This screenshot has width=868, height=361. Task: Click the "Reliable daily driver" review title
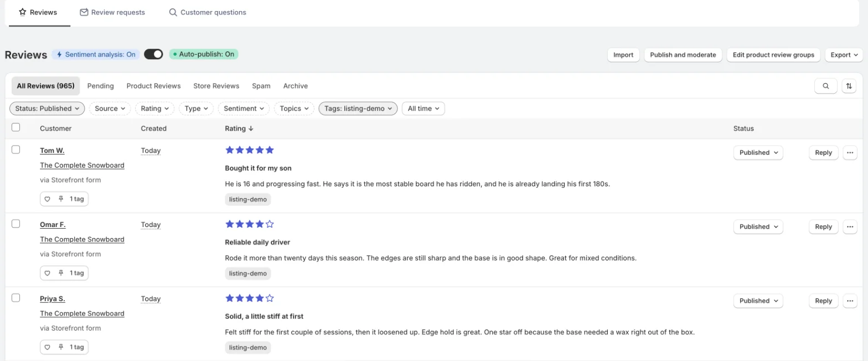pos(257,243)
